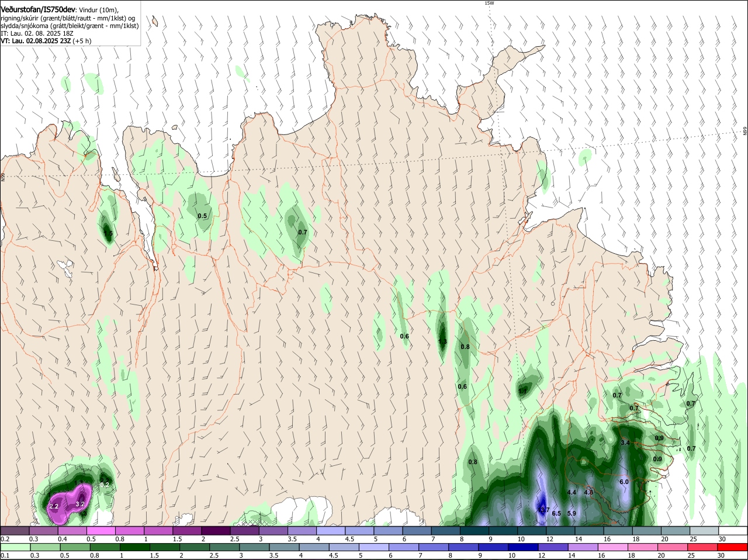Click the 6.5 precipitation value on the map

coord(556,513)
